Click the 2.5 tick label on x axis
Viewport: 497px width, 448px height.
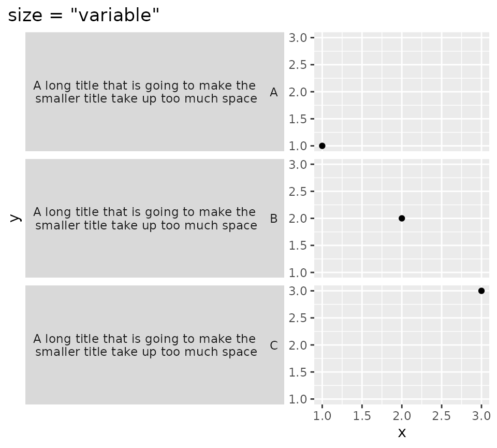442,415
